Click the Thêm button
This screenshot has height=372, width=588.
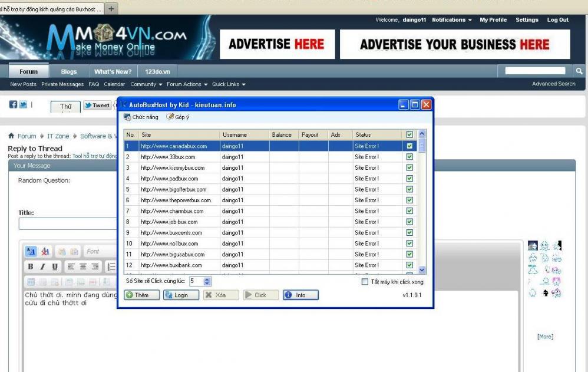click(142, 295)
